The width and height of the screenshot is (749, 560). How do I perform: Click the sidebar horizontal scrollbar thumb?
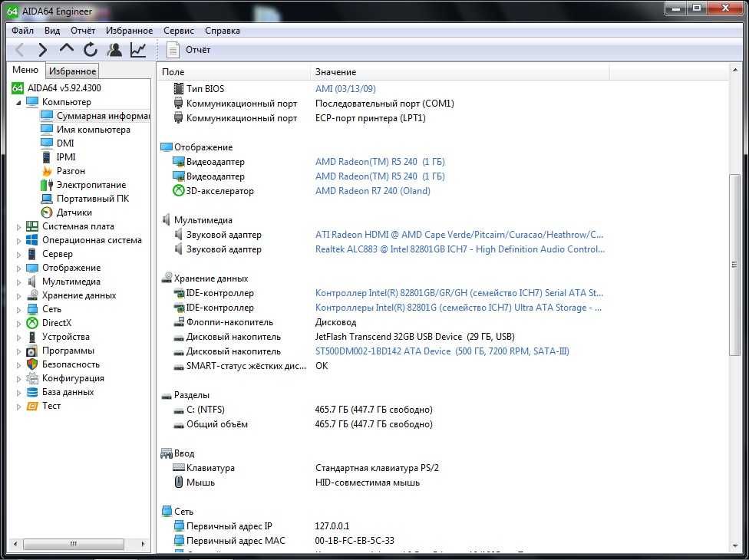73,544
